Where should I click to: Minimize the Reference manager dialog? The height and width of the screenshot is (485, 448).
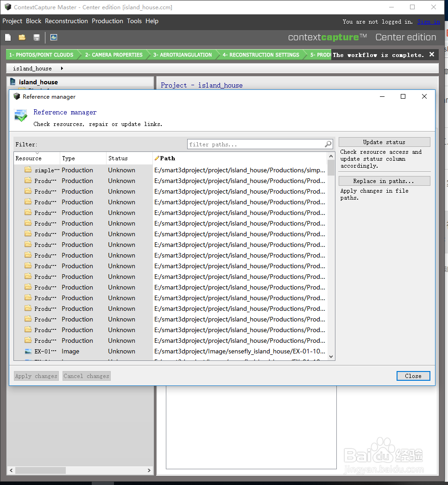point(382,96)
